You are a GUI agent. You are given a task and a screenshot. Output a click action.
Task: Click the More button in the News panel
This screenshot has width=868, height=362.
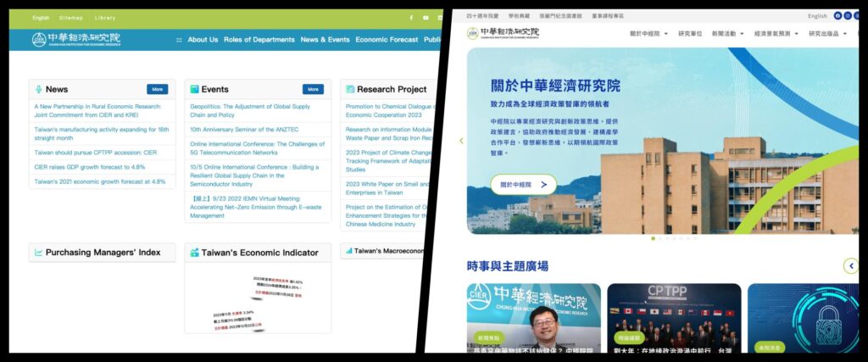(x=157, y=89)
